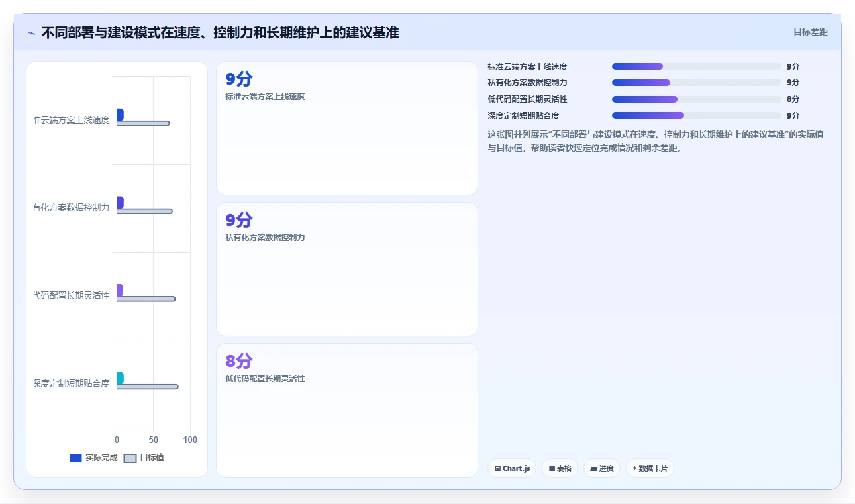
Task: Select the 数据卡片 tag chip
Action: (650, 468)
